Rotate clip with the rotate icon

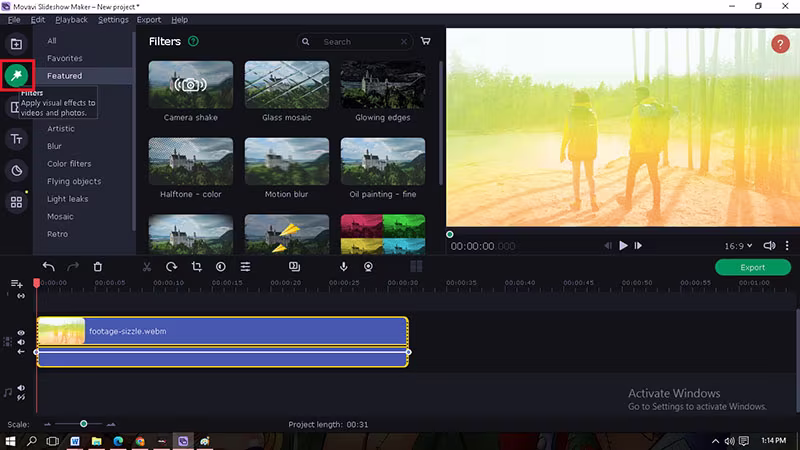[x=171, y=266]
